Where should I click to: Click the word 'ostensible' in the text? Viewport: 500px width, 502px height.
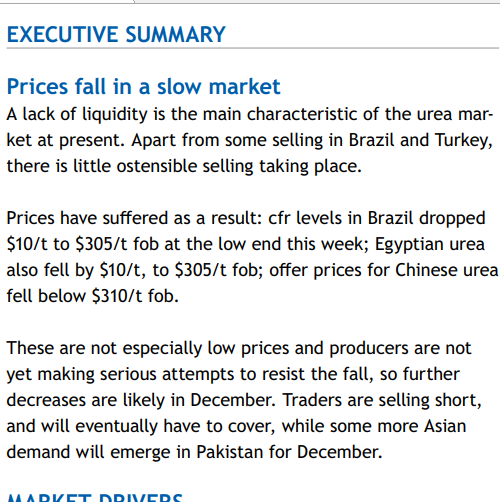pyautogui.click(x=157, y=166)
